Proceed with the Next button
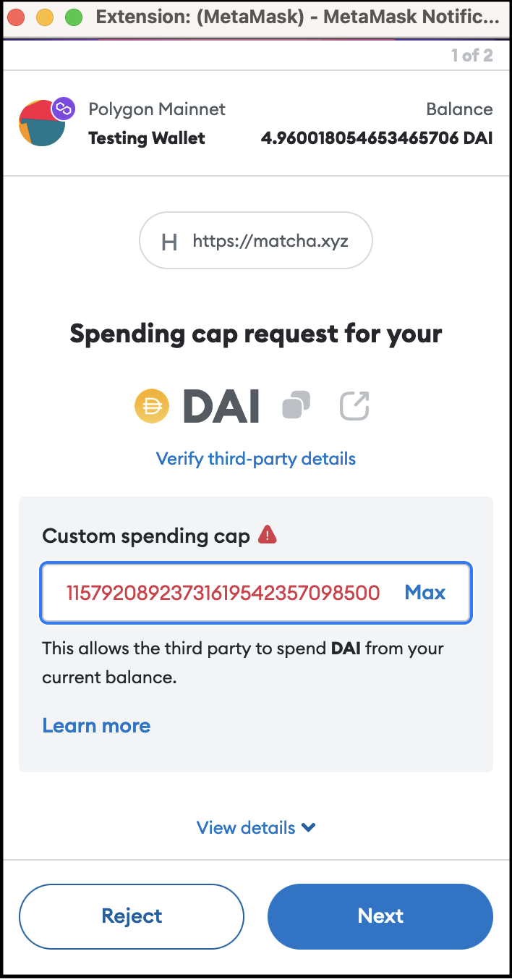Screen dimensions: 512x980 click(380, 916)
